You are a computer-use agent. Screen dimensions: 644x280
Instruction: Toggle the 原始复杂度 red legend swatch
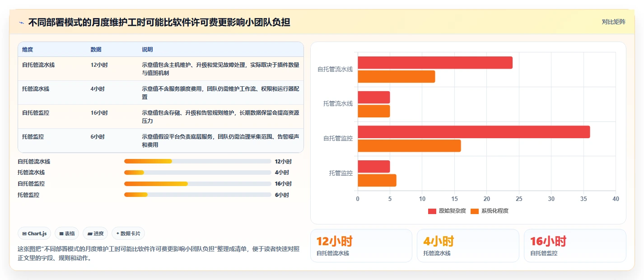click(x=432, y=211)
